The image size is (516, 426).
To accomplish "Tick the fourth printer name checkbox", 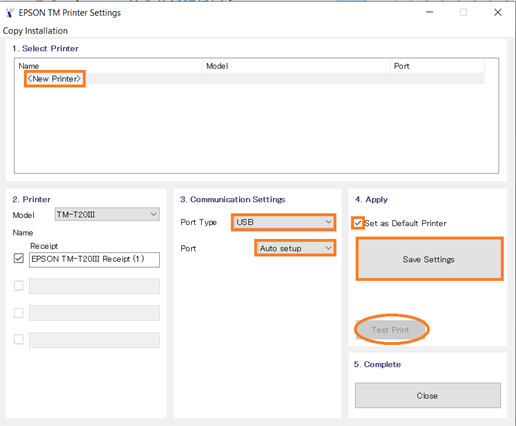I will (x=19, y=339).
